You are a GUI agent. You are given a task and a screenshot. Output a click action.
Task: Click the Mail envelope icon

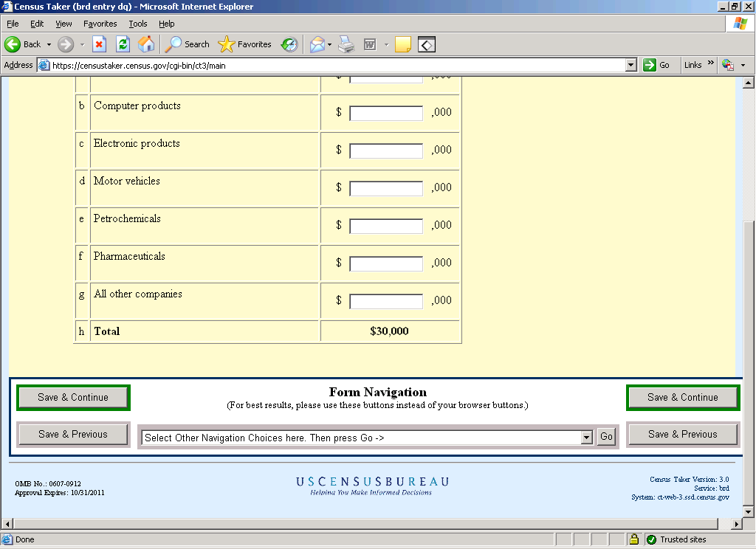pos(317,44)
